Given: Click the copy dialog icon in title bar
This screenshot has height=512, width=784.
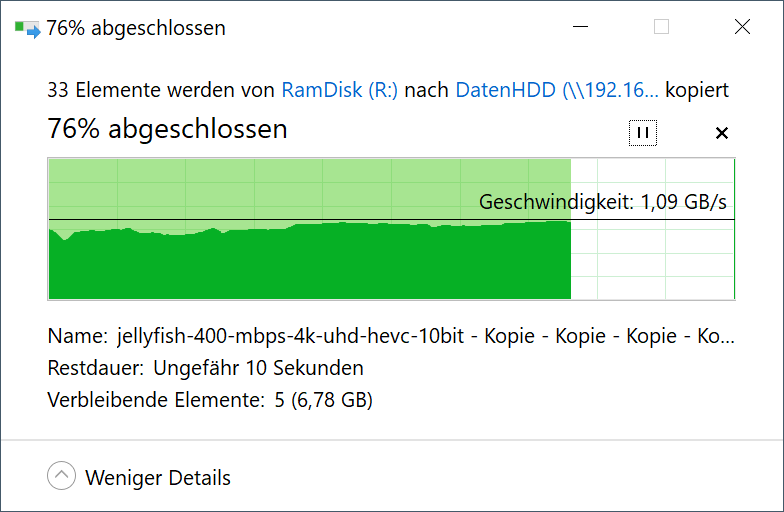Looking at the screenshot, I should 27,28.
